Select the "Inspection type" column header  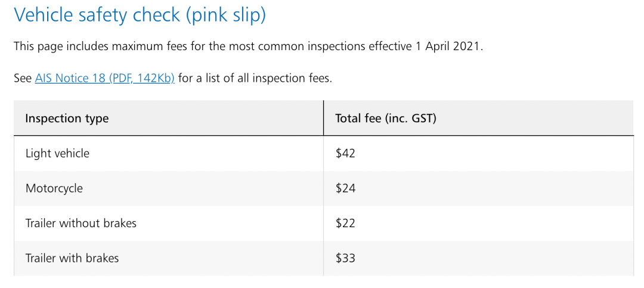[67, 119]
